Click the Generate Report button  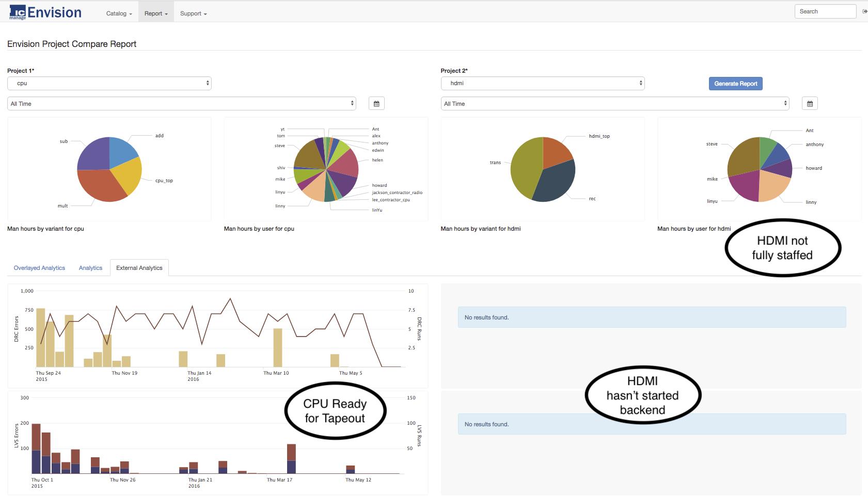click(x=736, y=84)
